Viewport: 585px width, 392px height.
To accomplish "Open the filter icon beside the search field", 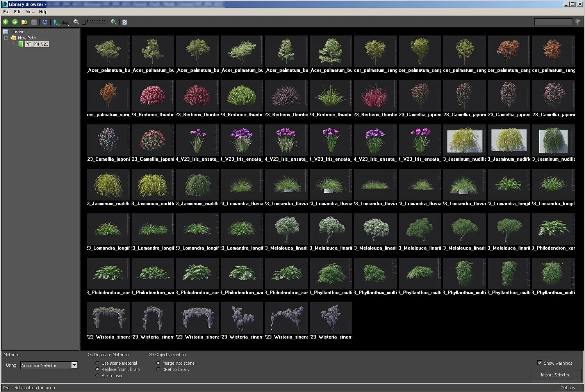I will pos(578,22).
